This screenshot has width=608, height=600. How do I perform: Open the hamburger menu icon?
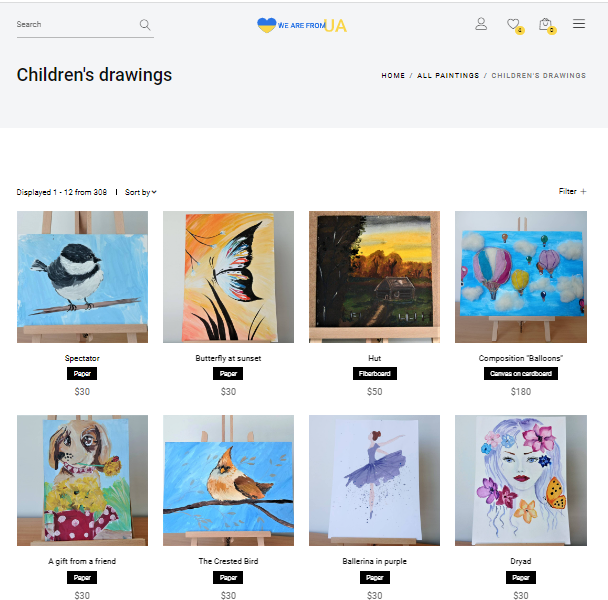579,24
